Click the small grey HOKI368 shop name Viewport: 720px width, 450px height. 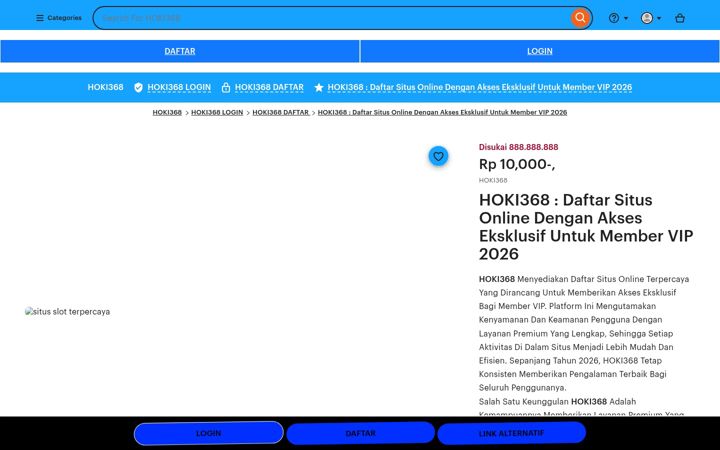point(493,180)
